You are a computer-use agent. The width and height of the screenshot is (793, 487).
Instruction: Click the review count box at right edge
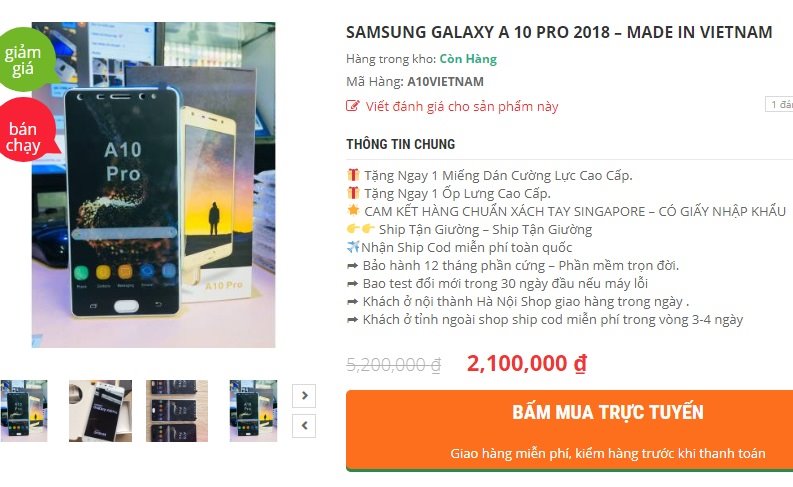pyautogui.click(x=779, y=104)
